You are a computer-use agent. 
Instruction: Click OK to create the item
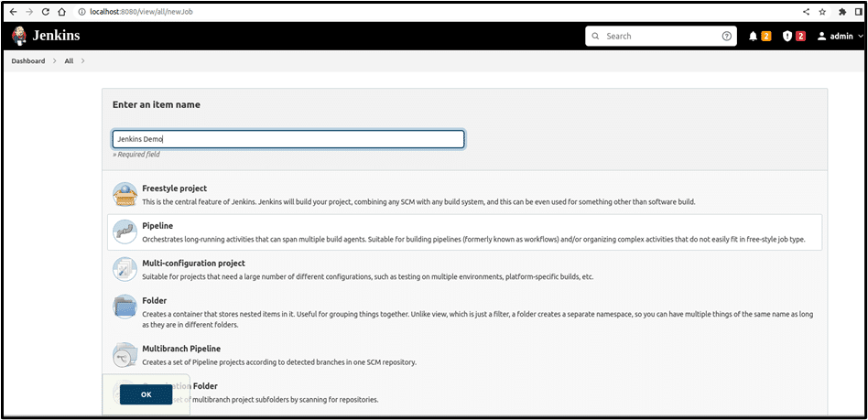click(146, 394)
